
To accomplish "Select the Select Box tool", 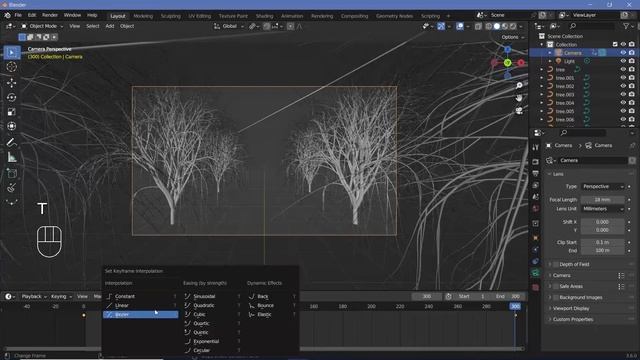I will coord(11,53).
